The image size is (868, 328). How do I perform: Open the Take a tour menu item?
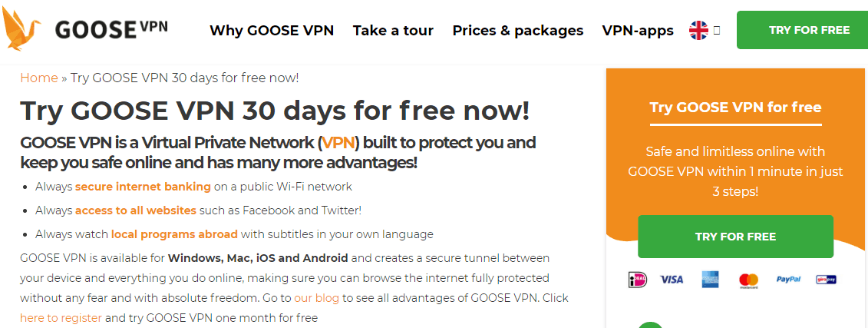(393, 31)
